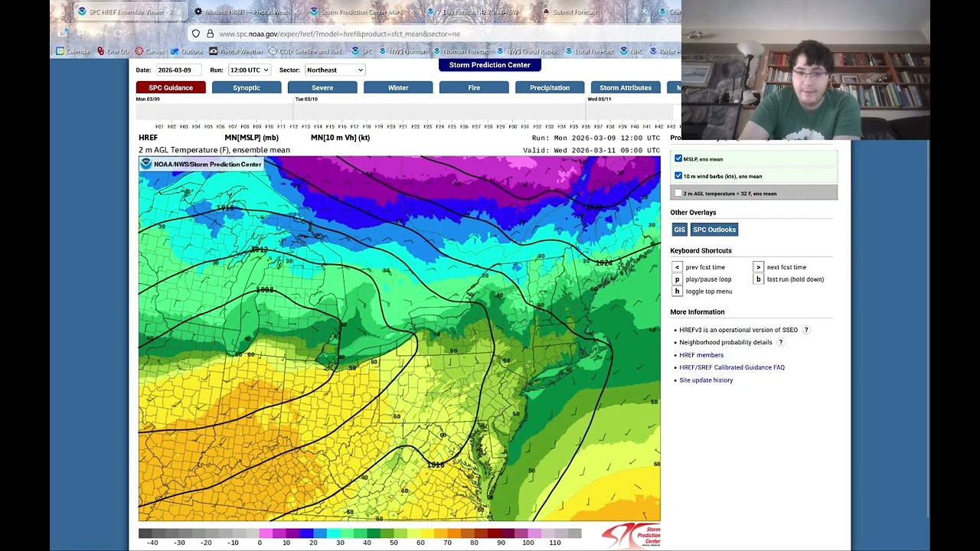Viewport: 980px width, 551px height.
Task: Open the NWS Grand Rapids bookmark
Action: tap(527, 51)
